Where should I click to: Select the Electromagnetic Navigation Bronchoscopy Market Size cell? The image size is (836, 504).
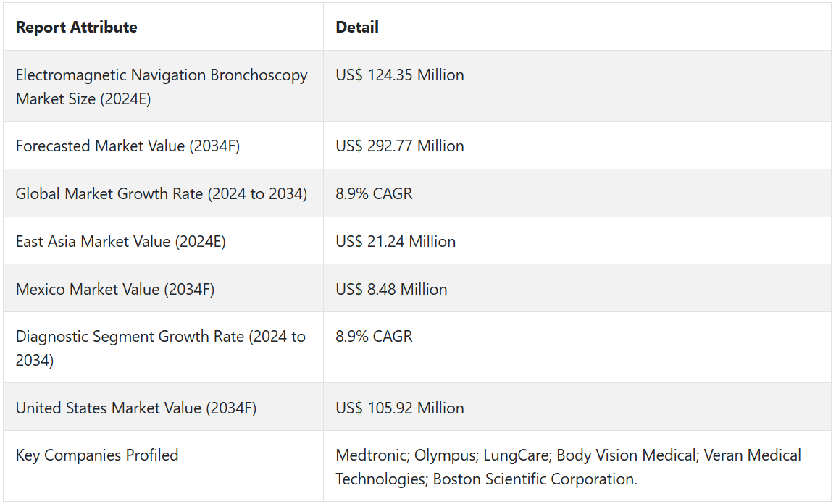click(x=162, y=87)
